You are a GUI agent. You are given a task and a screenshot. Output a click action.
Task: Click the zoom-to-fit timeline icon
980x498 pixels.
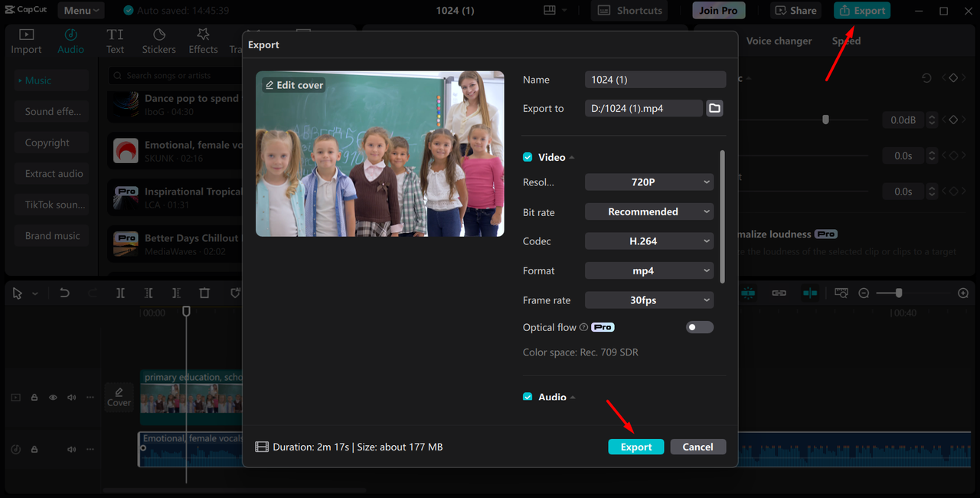841,293
